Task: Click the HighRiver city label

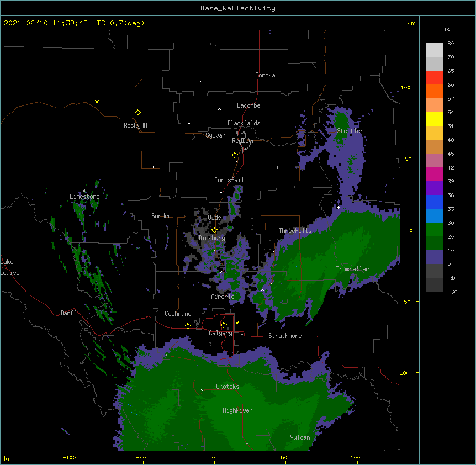Action: pos(237,410)
